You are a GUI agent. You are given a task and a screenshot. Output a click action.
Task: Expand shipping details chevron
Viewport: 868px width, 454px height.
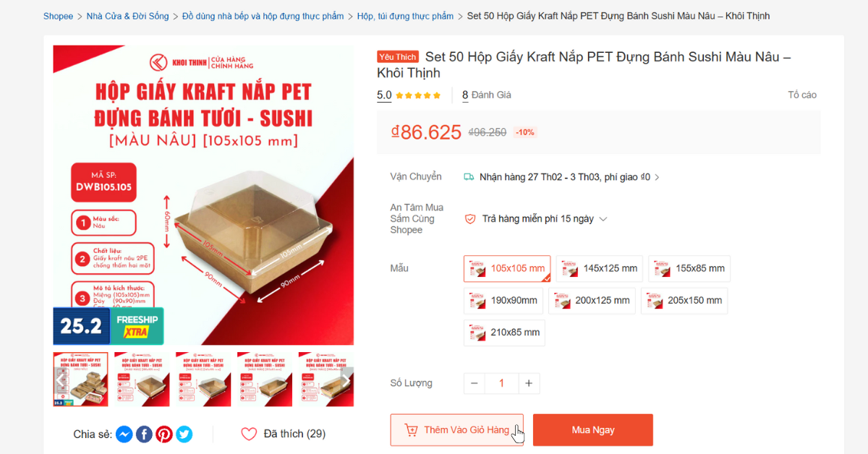tap(657, 177)
